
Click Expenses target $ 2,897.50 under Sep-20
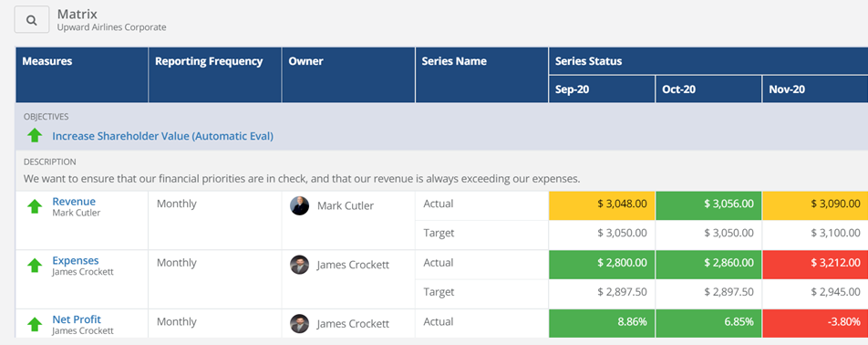coord(622,292)
